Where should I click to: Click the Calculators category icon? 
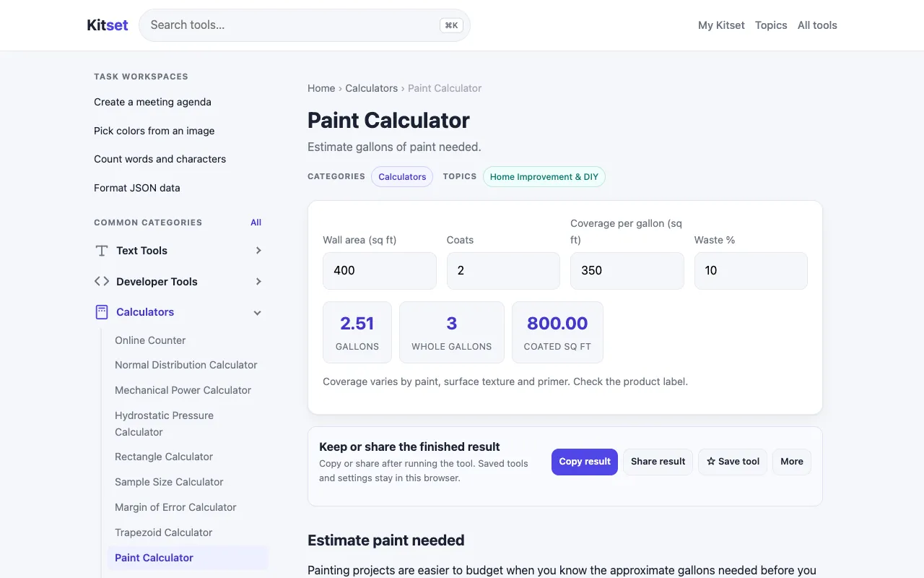(x=102, y=312)
